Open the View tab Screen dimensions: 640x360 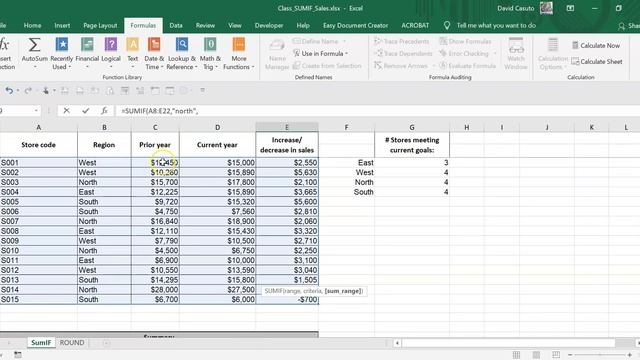(x=235, y=25)
